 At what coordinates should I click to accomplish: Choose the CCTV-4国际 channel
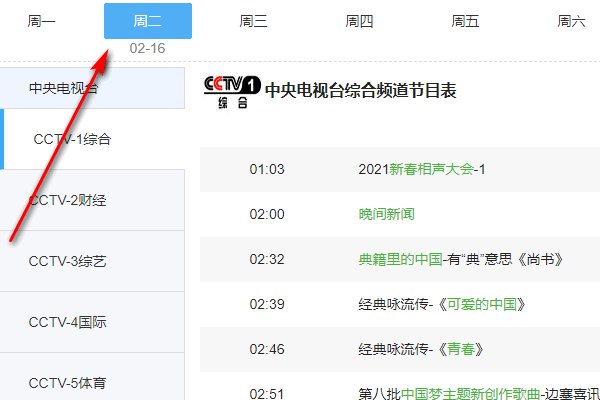click(x=92, y=322)
